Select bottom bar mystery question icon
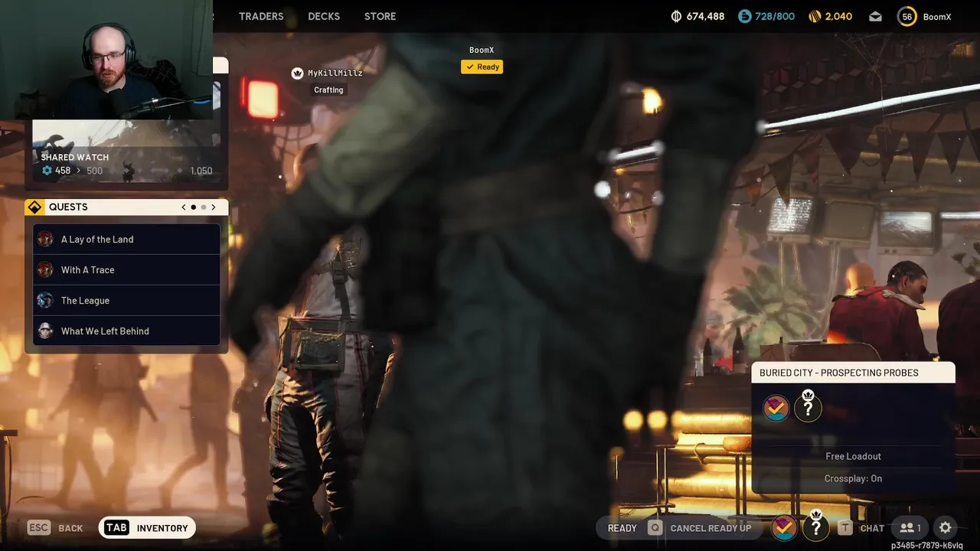The height and width of the screenshot is (551, 980). coord(816,527)
